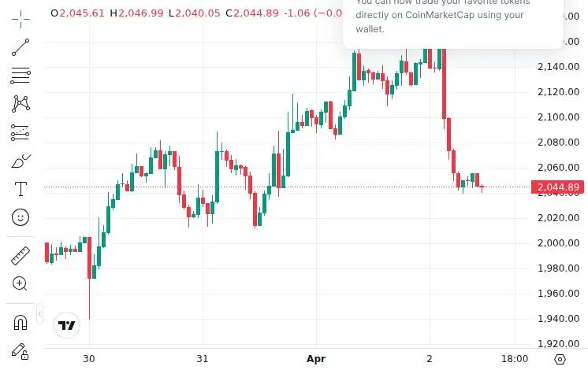Click the TradingView logo badge
588x370 pixels.
(x=67, y=325)
